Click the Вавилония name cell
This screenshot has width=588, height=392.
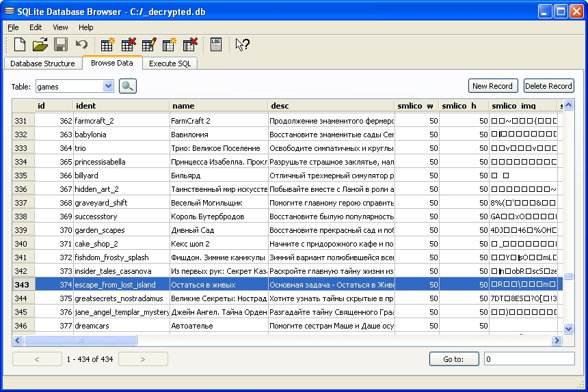(219, 135)
